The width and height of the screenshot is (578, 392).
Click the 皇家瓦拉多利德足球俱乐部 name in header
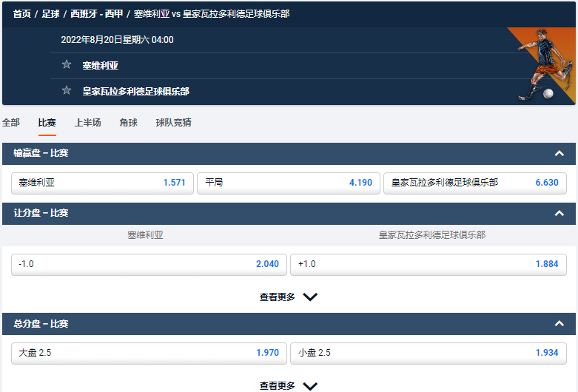(x=135, y=92)
